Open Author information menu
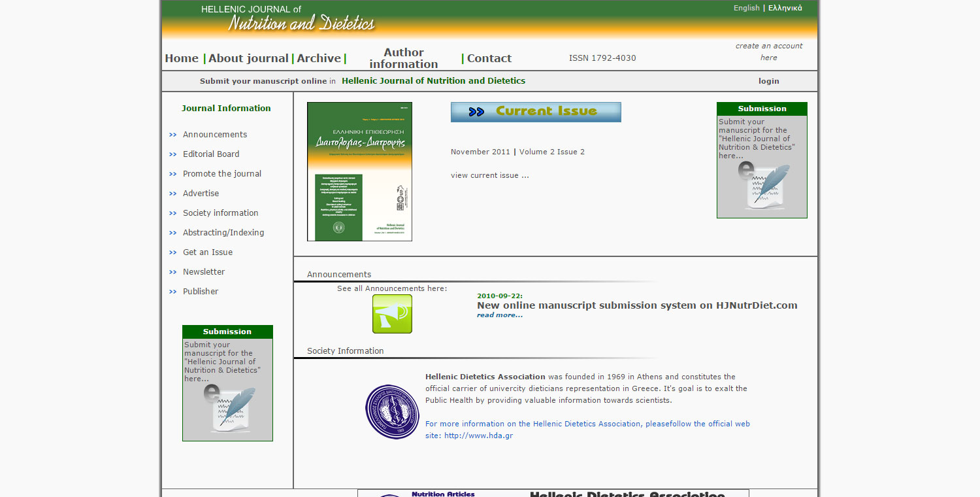This screenshot has height=497, width=980. tap(404, 58)
